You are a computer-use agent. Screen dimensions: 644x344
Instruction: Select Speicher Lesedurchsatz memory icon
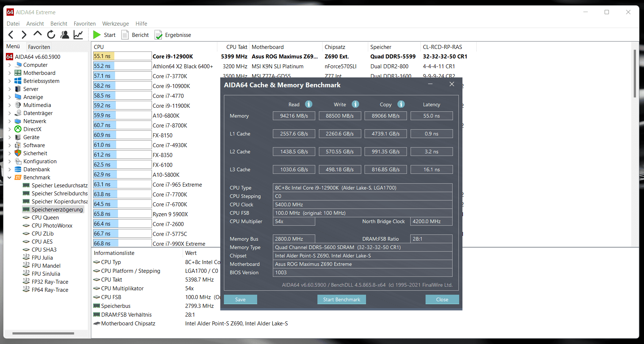point(26,185)
